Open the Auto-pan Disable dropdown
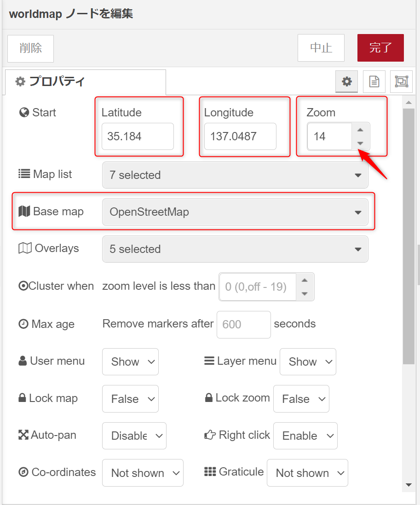Image resolution: width=420 pixels, height=505 pixels. [x=134, y=436]
